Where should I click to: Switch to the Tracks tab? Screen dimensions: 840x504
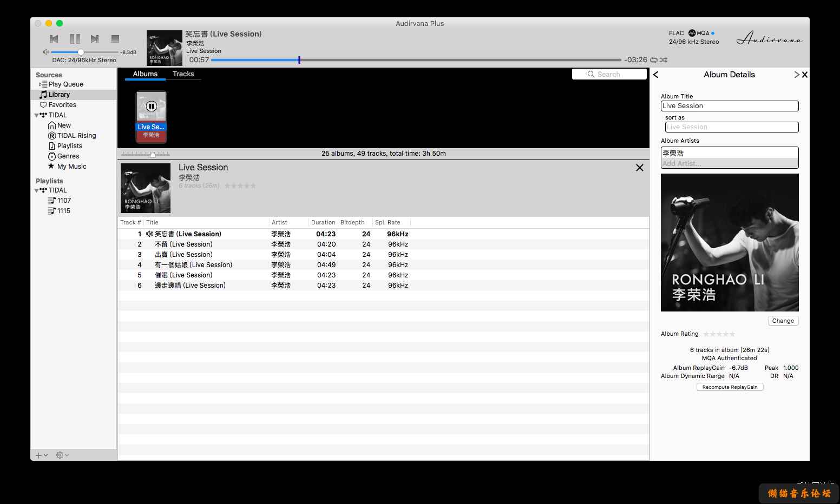pyautogui.click(x=183, y=74)
